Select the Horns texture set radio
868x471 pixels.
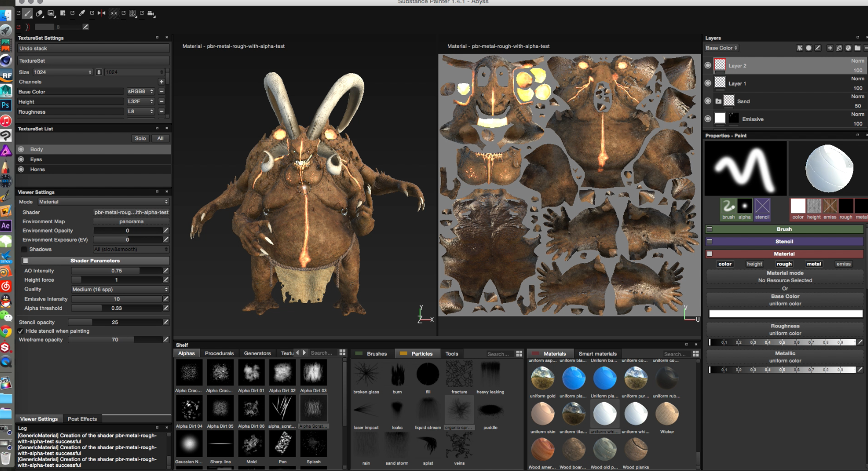pyautogui.click(x=21, y=170)
